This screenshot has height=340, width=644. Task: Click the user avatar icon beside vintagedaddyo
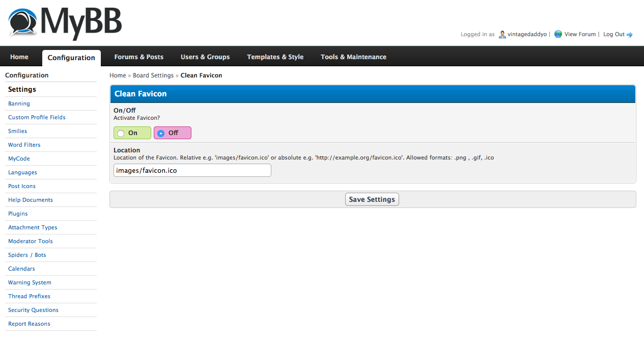click(502, 35)
